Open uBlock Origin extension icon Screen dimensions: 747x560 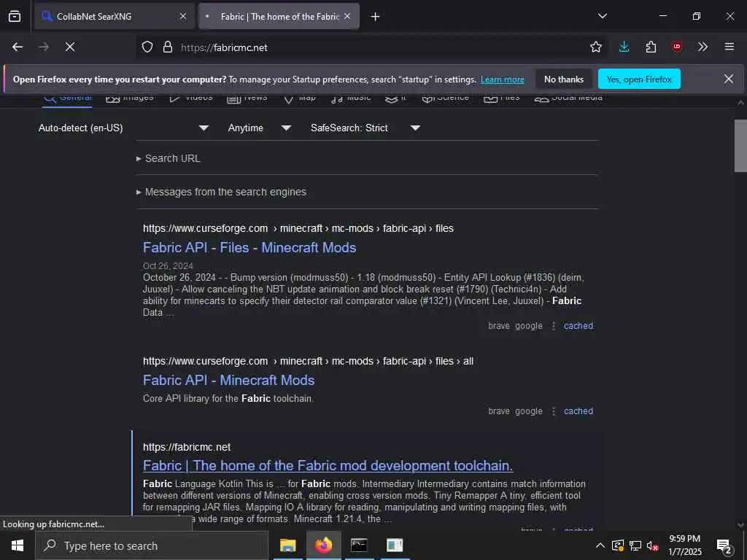pos(677,47)
